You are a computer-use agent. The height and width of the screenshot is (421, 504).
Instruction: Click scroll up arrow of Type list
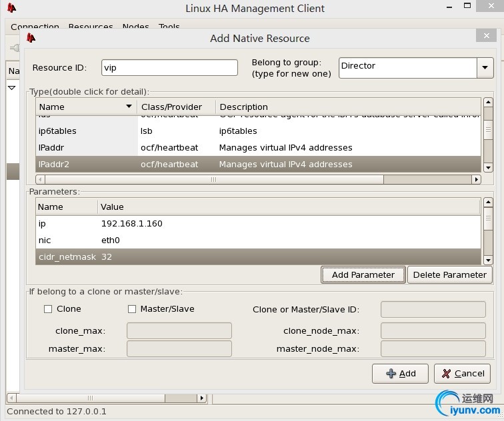(488, 103)
